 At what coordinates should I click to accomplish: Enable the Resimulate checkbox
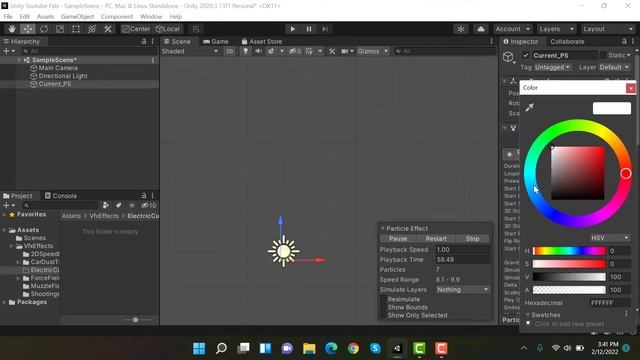coord(383,300)
